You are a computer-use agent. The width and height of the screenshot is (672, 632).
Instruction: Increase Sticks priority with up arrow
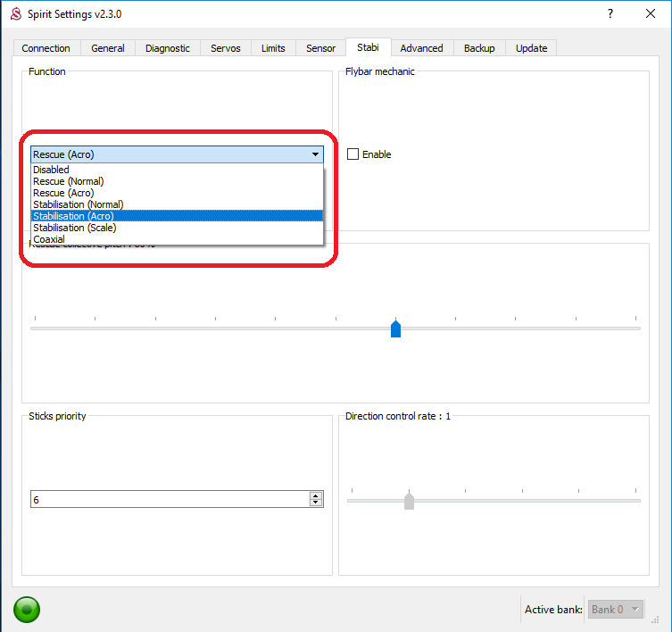click(315, 496)
